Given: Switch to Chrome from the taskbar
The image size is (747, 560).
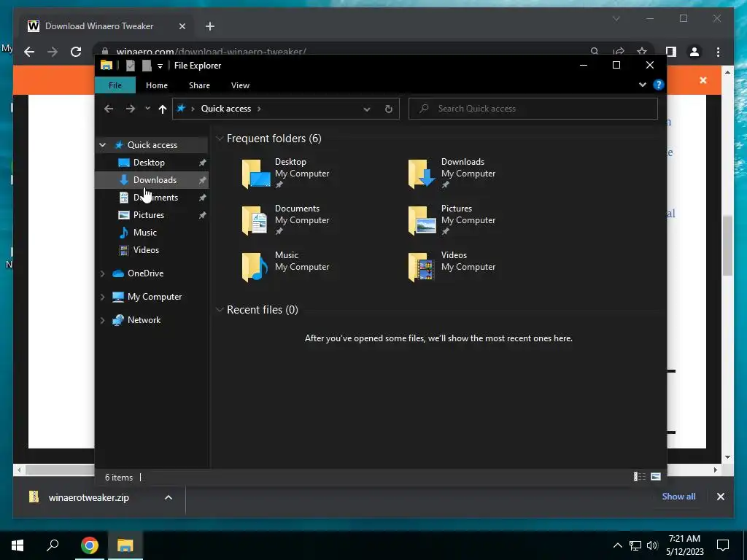Looking at the screenshot, I should coord(89,545).
